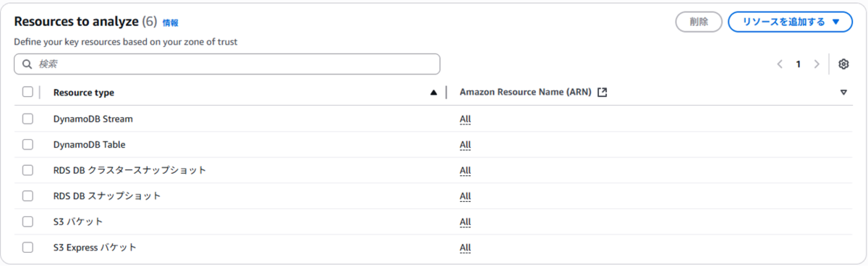The width and height of the screenshot is (868, 270).
Task: Click the All value for DynamoDB Table
Action: tap(465, 145)
